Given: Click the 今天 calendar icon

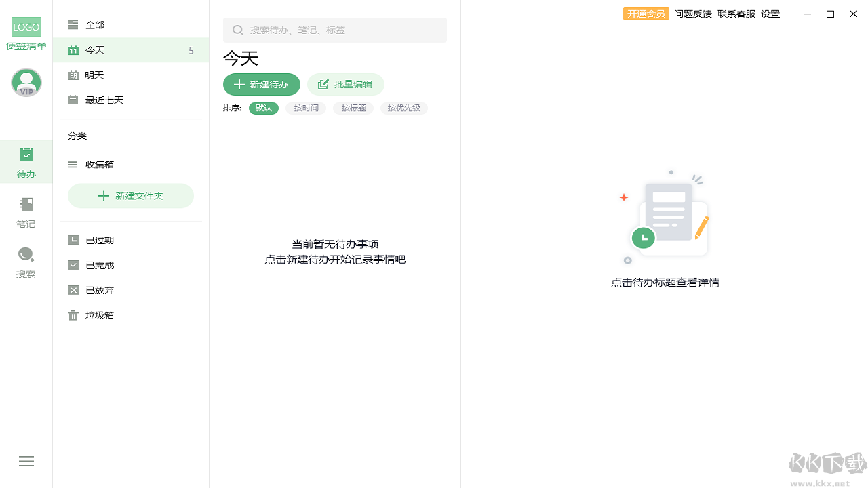Looking at the screenshot, I should point(73,49).
